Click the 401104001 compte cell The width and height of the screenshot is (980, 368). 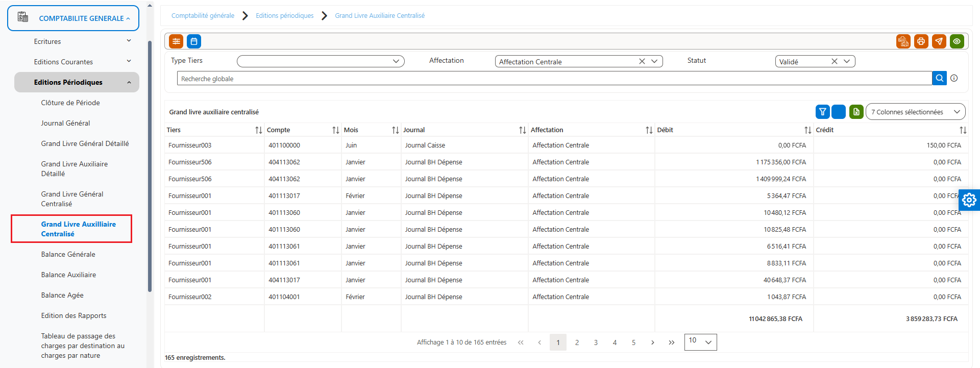point(303,297)
